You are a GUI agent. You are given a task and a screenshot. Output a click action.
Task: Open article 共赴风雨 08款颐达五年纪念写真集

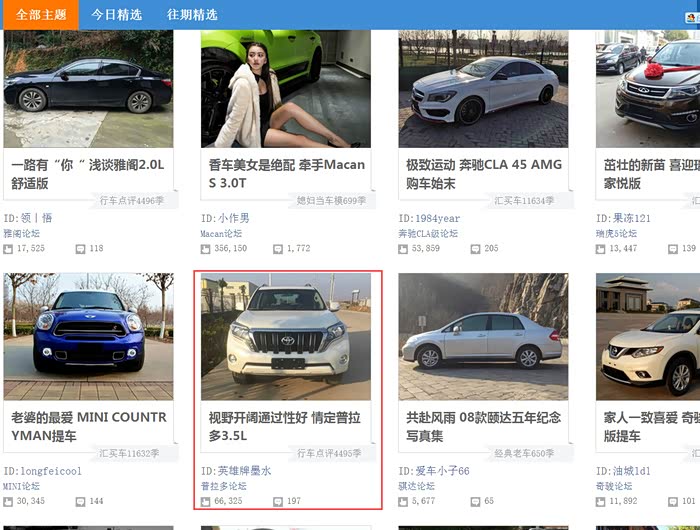483,426
